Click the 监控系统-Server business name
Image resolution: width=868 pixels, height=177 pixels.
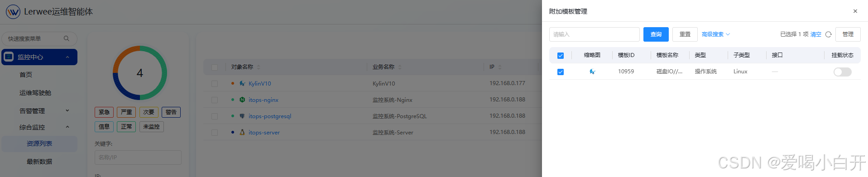click(393, 133)
